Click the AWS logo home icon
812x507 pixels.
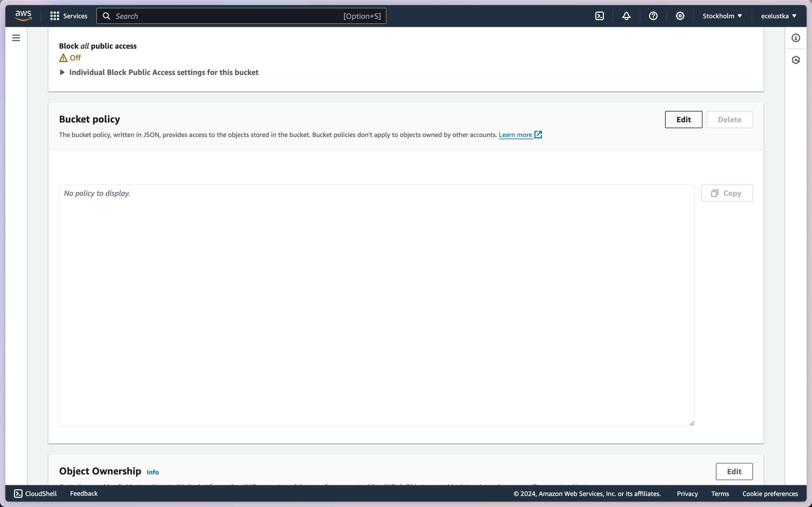23,15
